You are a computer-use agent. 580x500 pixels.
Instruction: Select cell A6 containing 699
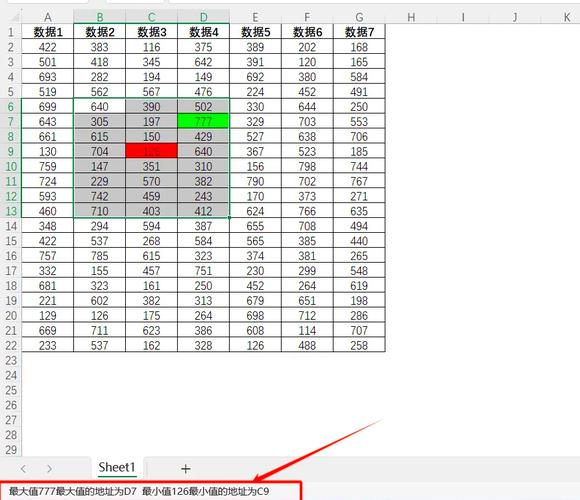(x=48, y=107)
